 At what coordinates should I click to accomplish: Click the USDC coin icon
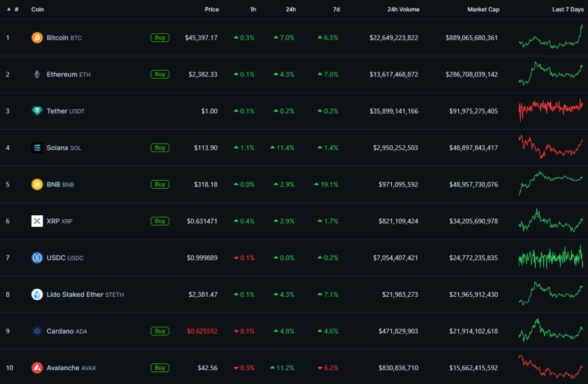click(36, 258)
